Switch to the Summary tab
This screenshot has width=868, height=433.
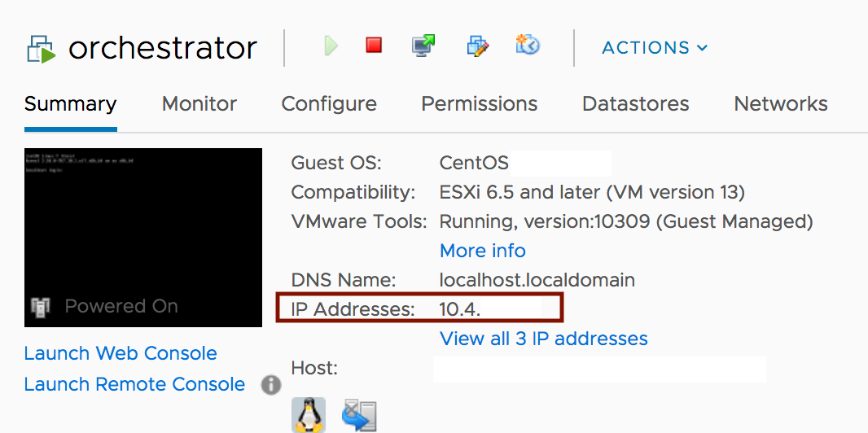70,104
